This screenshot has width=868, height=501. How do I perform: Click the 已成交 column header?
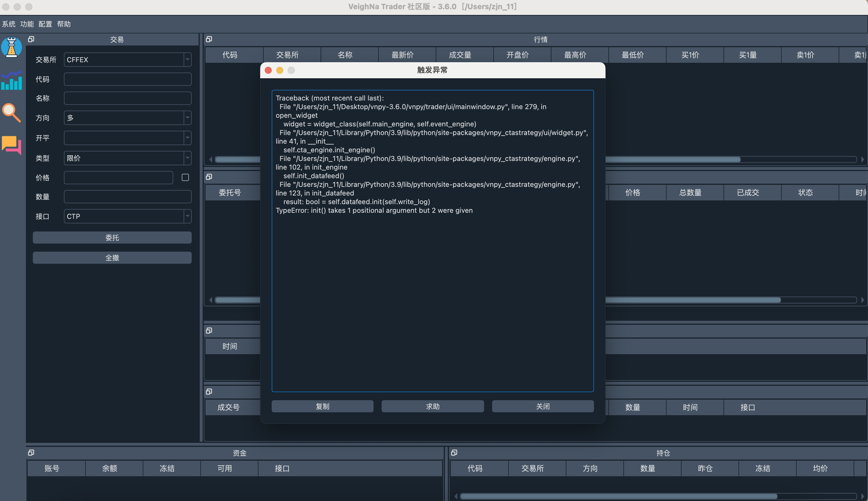(x=748, y=193)
